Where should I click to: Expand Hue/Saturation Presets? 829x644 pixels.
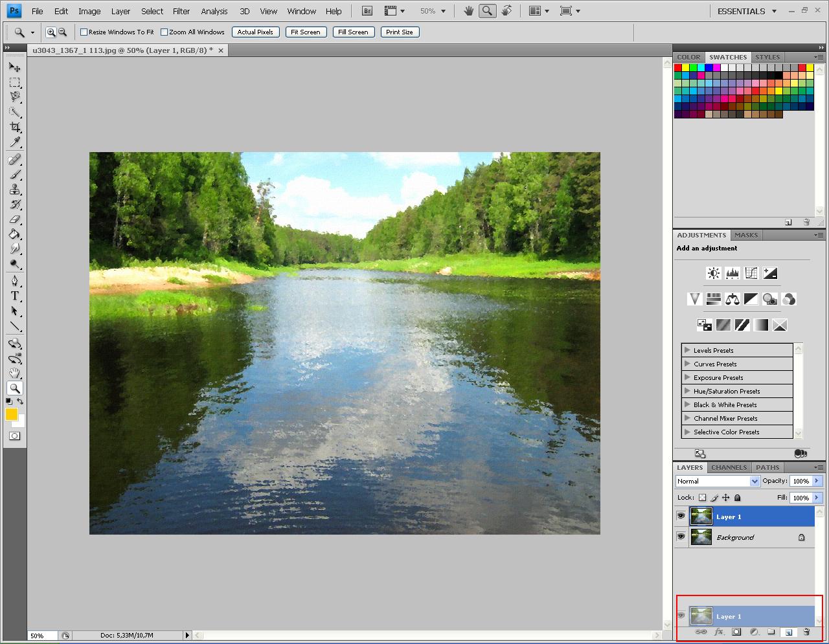(x=687, y=391)
